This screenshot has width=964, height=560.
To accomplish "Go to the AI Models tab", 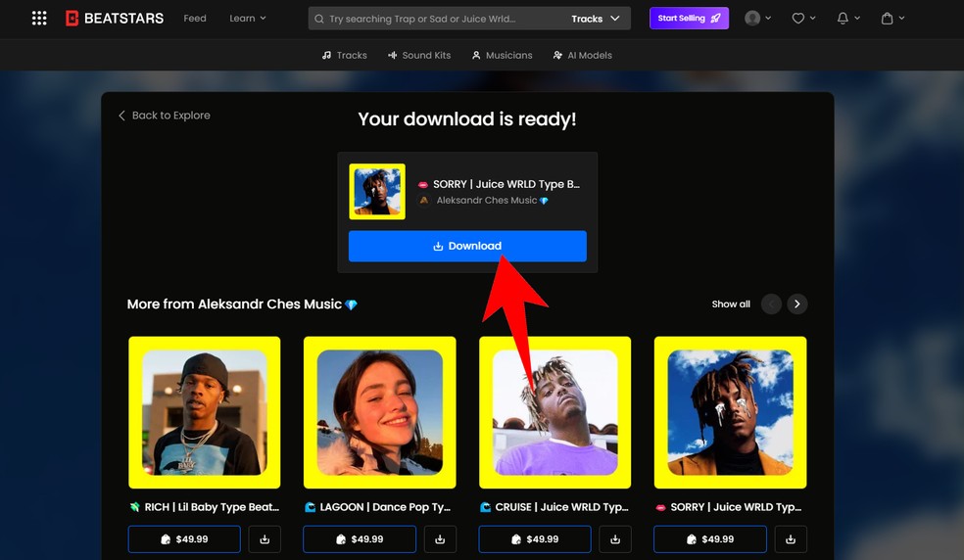I will pyautogui.click(x=582, y=56).
